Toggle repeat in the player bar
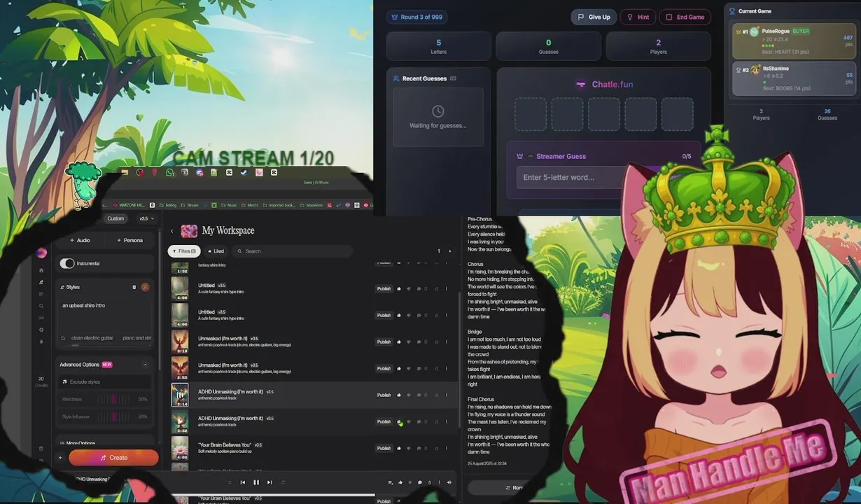The height and width of the screenshot is (504, 861). coord(283,482)
